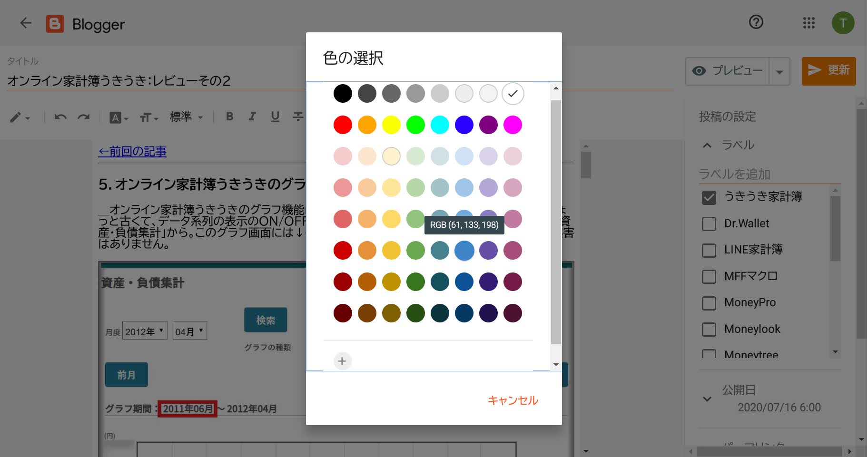This screenshot has width=868, height=457.
Task: Select the purple color swatch
Action: 488,125
